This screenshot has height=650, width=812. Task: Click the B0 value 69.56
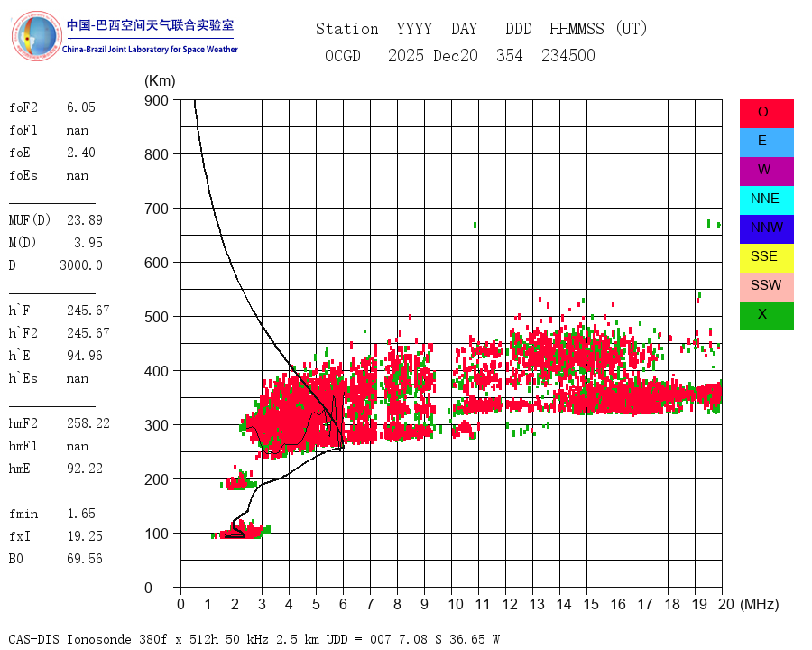tap(85, 558)
